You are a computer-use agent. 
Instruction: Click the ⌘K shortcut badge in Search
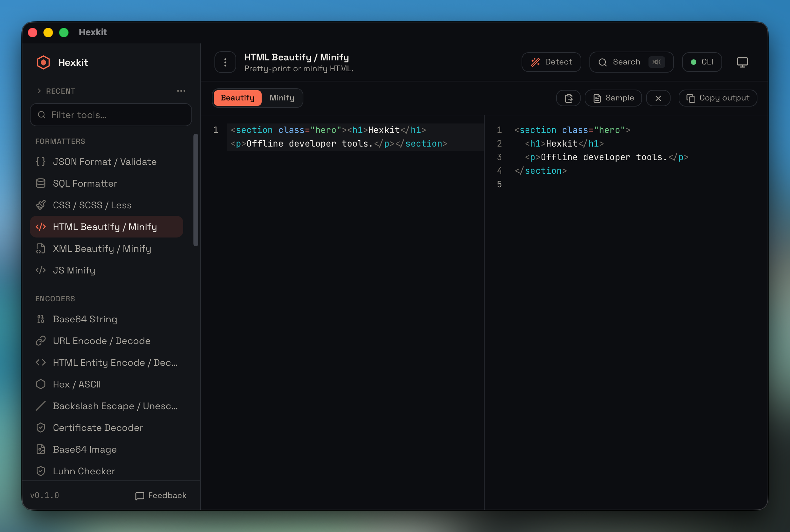tap(657, 62)
